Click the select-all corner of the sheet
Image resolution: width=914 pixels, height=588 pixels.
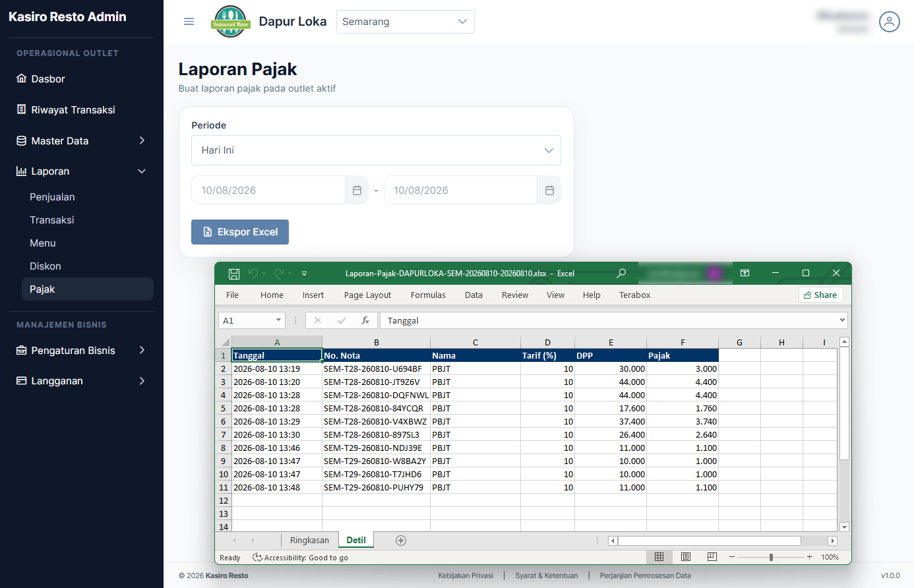point(224,342)
